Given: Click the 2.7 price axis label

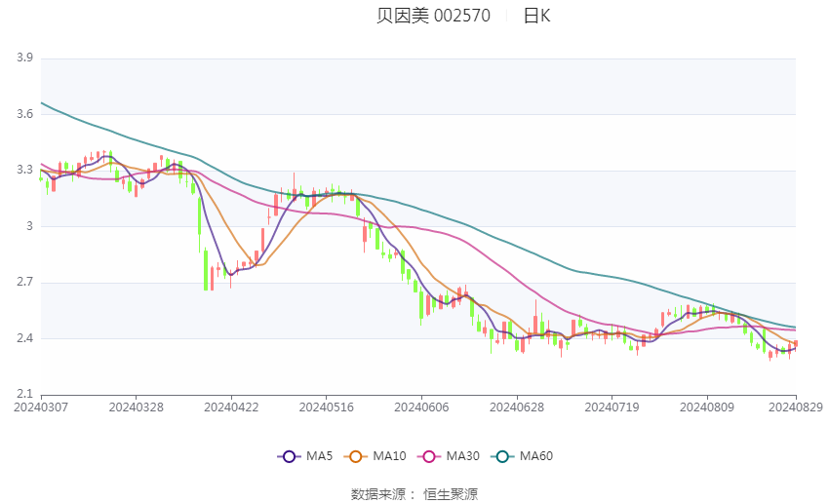Looking at the screenshot, I should click(x=24, y=283).
